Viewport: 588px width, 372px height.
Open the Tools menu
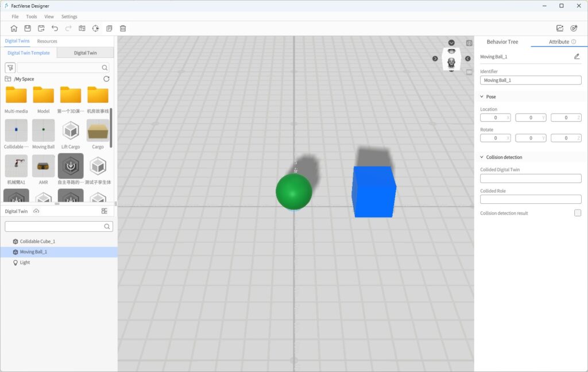[x=32, y=17]
